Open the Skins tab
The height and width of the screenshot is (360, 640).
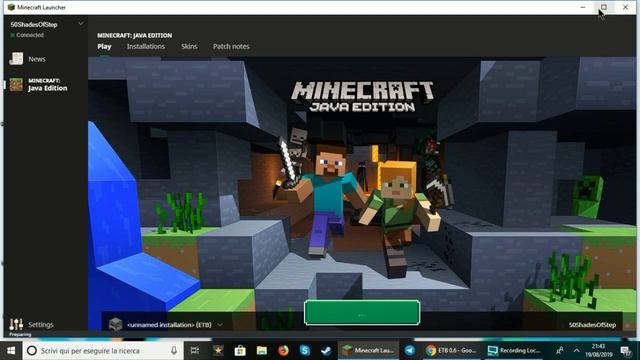[x=189, y=47]
